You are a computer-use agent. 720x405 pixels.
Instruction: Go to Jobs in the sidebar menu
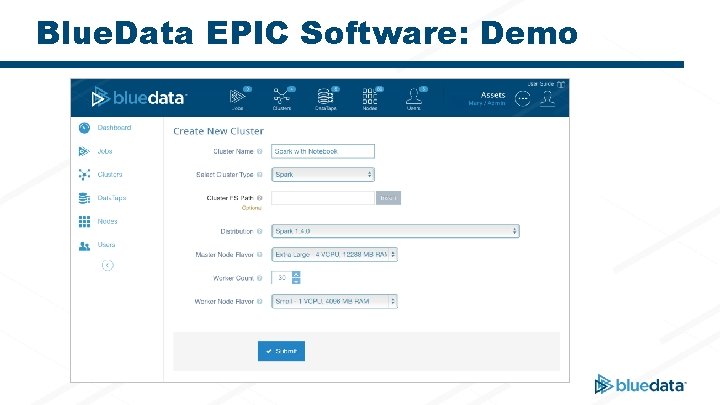(105, 151)
